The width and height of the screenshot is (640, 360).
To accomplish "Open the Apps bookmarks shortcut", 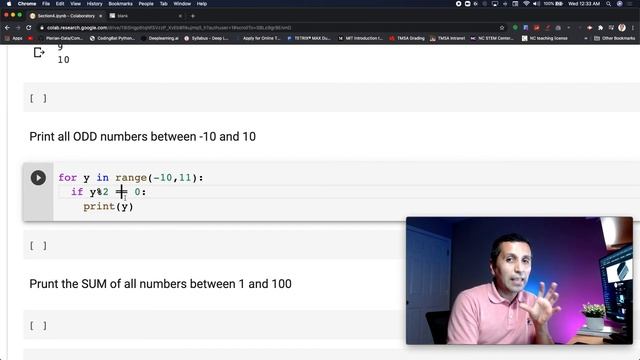I will (x=14, y=38).
